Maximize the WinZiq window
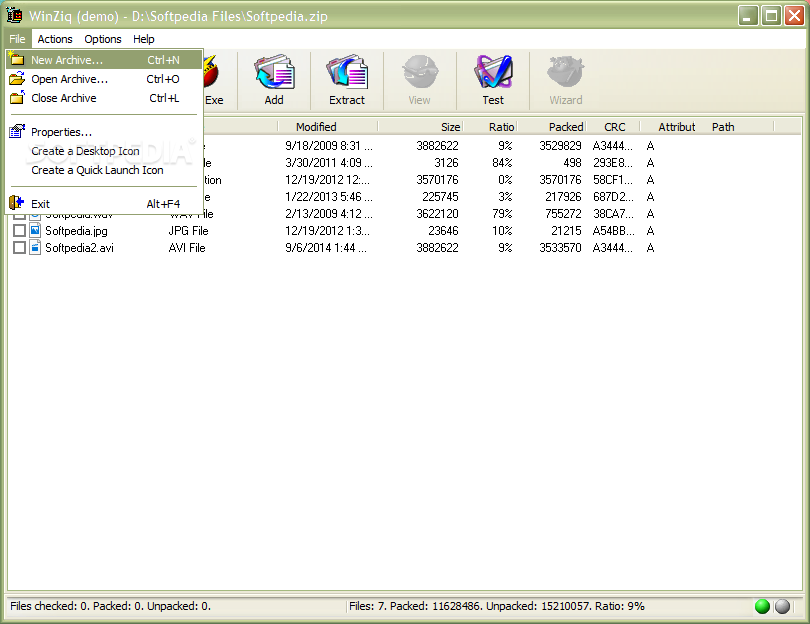The height and width of the screenshot is (624, 810). click(x=771, y=16)
